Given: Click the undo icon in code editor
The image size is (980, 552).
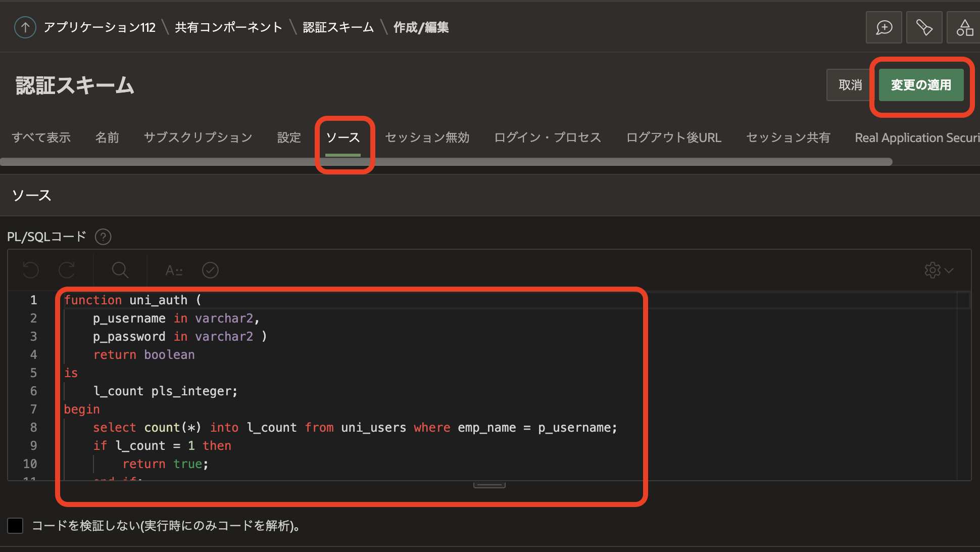Looking at the screenshot, I should coord(31,270).
